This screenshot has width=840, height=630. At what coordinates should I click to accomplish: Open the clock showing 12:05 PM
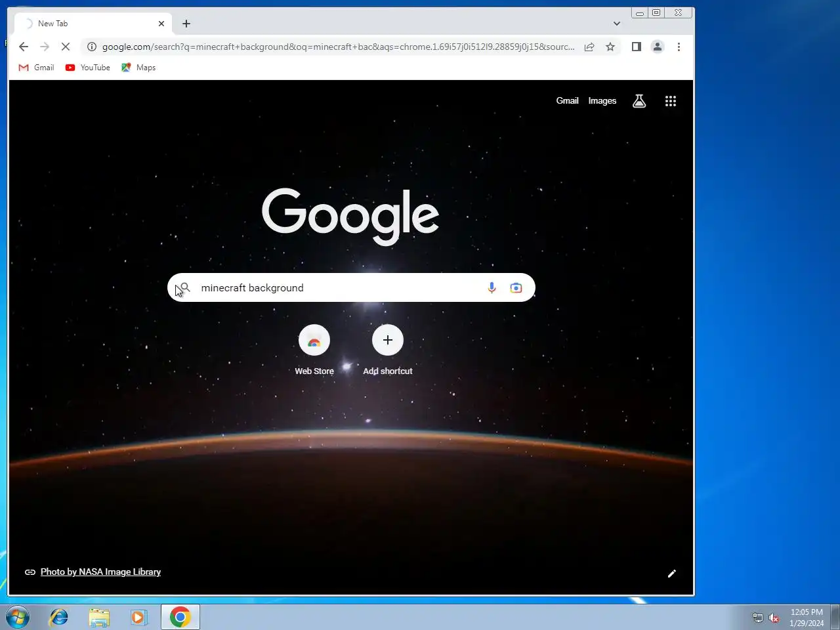coord(807,618)
